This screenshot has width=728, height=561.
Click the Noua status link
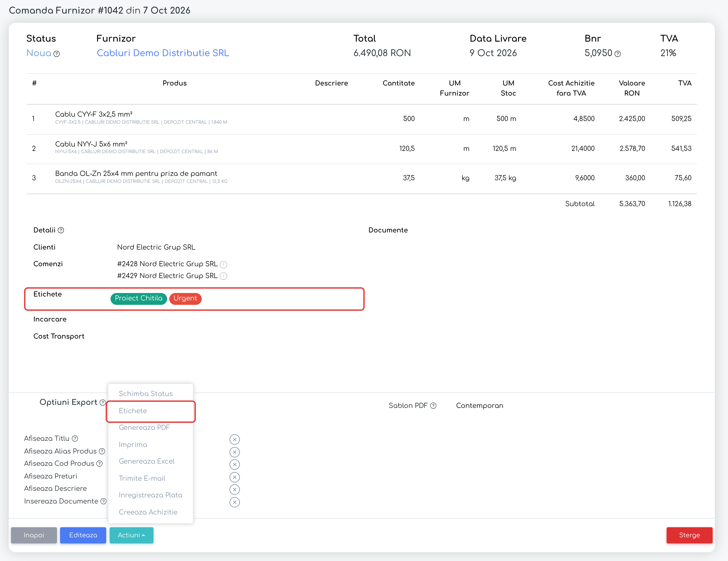pos(39,53)
